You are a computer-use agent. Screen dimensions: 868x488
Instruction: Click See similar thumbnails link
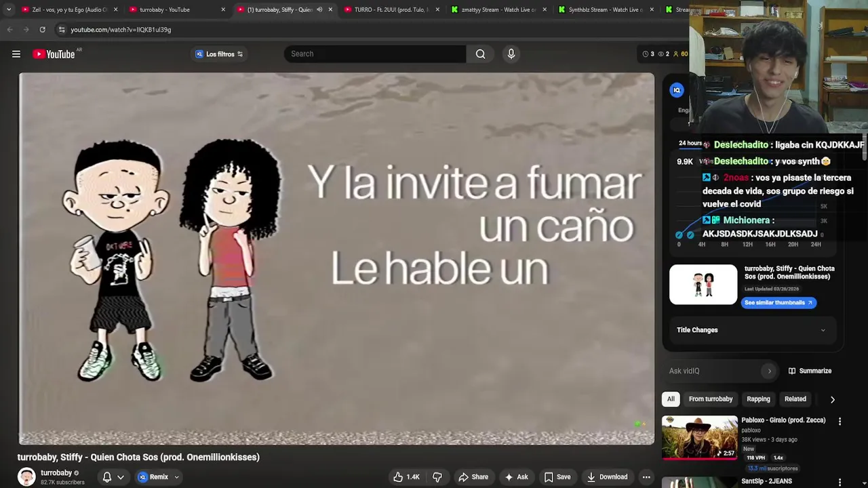pos(778,303)
